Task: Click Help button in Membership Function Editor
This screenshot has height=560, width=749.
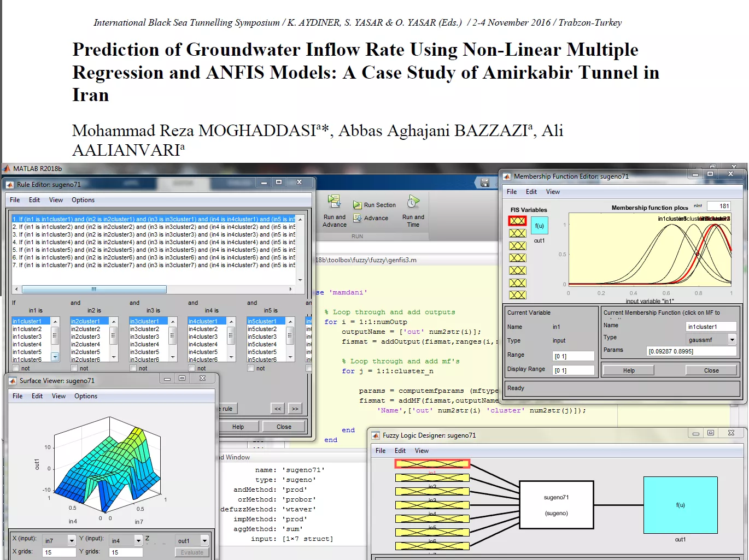Action: [x=629, y=370]
